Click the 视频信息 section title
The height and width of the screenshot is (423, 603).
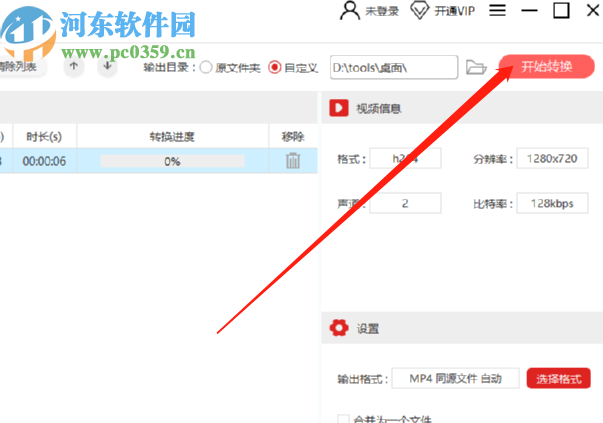(379, 109)
